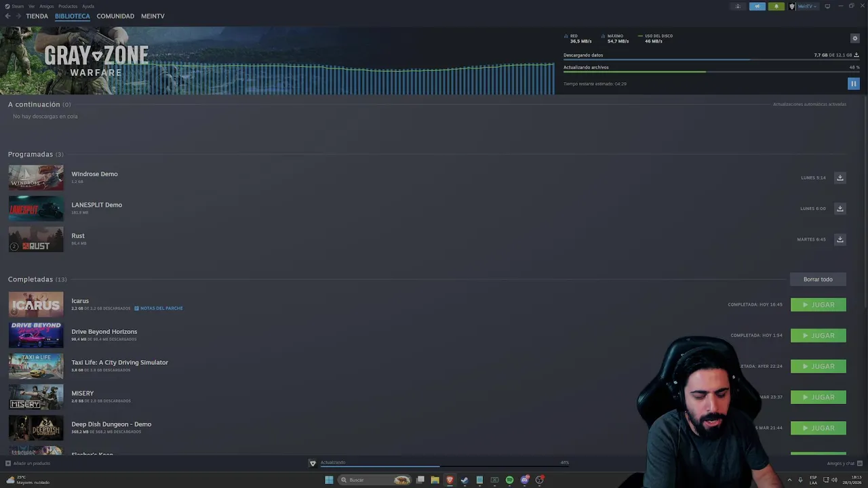Image resolution: width=868 pixels, height=488 pixels.
Task: Open download settings gear icon
Action: click(854, 38)
